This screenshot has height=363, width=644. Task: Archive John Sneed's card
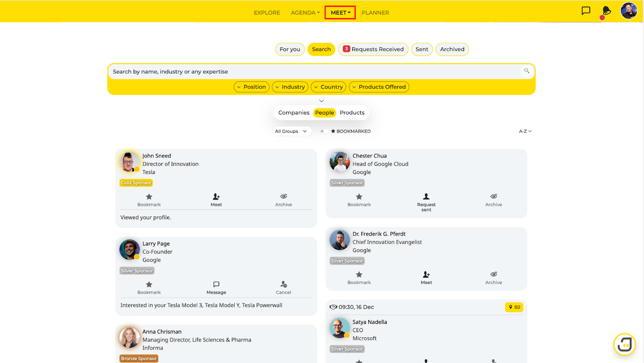[x=283, y=199]
